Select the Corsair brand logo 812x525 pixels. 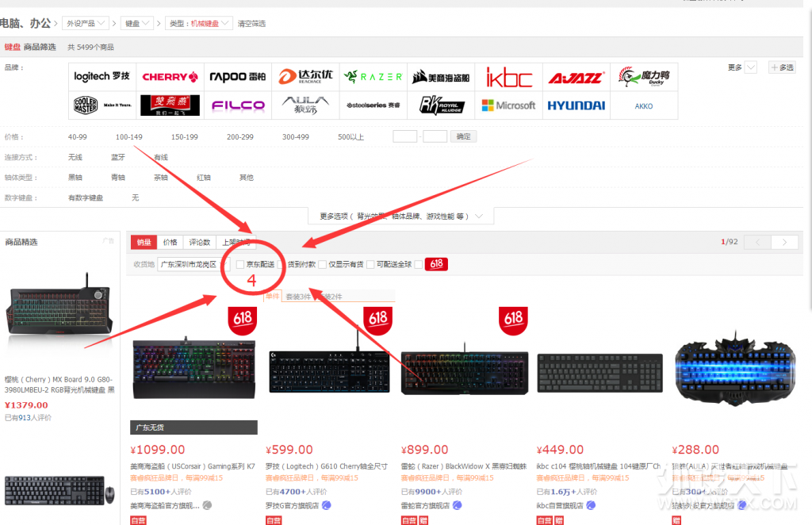click(x=441, y=77)
